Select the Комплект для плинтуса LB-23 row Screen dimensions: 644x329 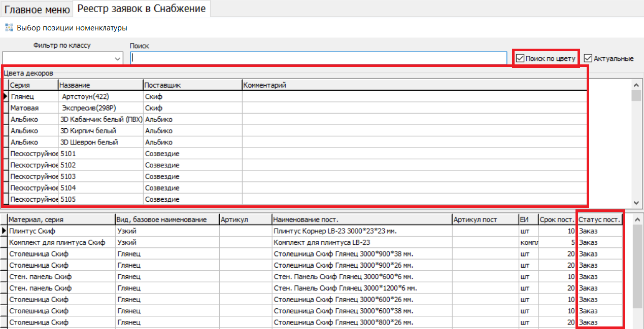(322, 242)
